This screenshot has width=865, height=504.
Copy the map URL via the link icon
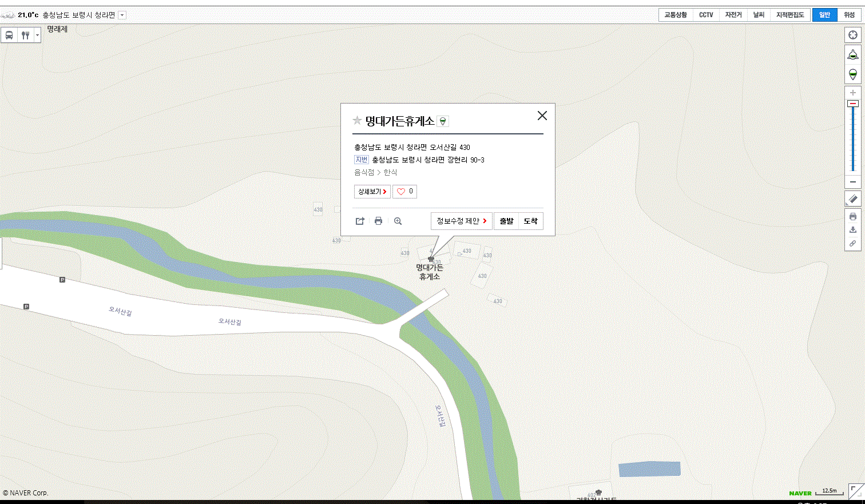pyautogui.click(x=853, y=243)
